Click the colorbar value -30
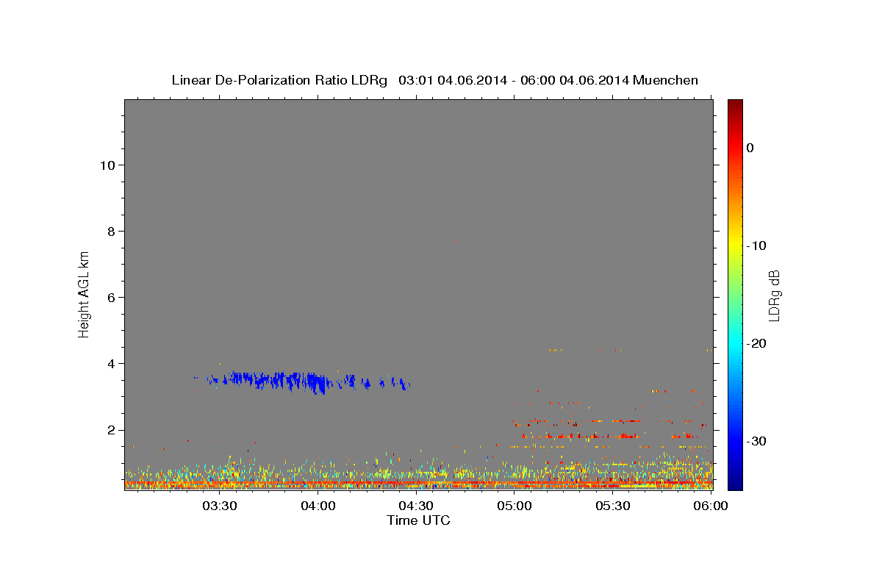Viewport: 882px width, 588px height. pyautogui.click(x=757, y=441)
